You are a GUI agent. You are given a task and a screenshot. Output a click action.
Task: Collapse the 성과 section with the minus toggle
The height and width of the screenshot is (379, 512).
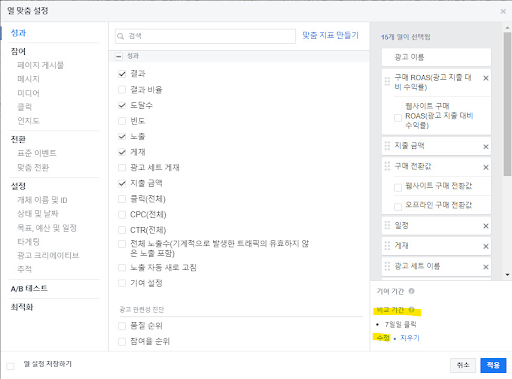[x=119, y=56]
